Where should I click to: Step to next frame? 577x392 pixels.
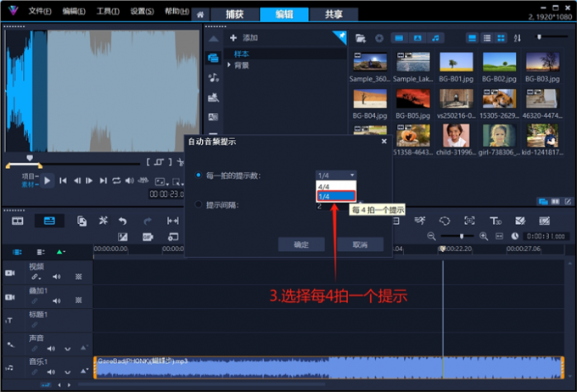coord(89,181)
